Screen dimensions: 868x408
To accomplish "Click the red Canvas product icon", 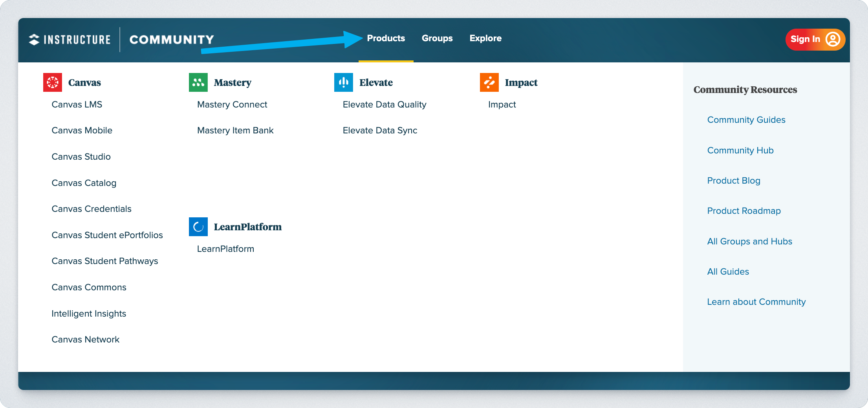I will point(53,82).
